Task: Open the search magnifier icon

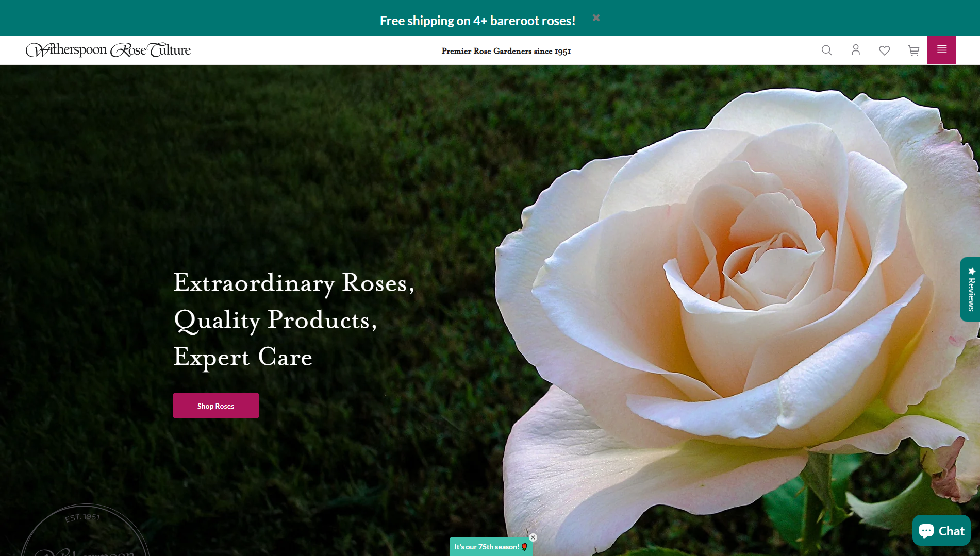Action: point(826,50)
